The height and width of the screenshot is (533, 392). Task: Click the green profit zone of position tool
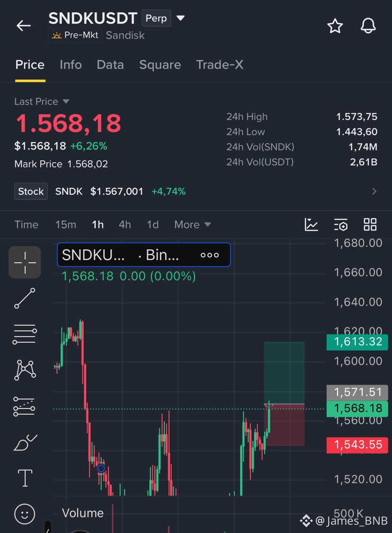pyautogui.click(x=284, y=373)
